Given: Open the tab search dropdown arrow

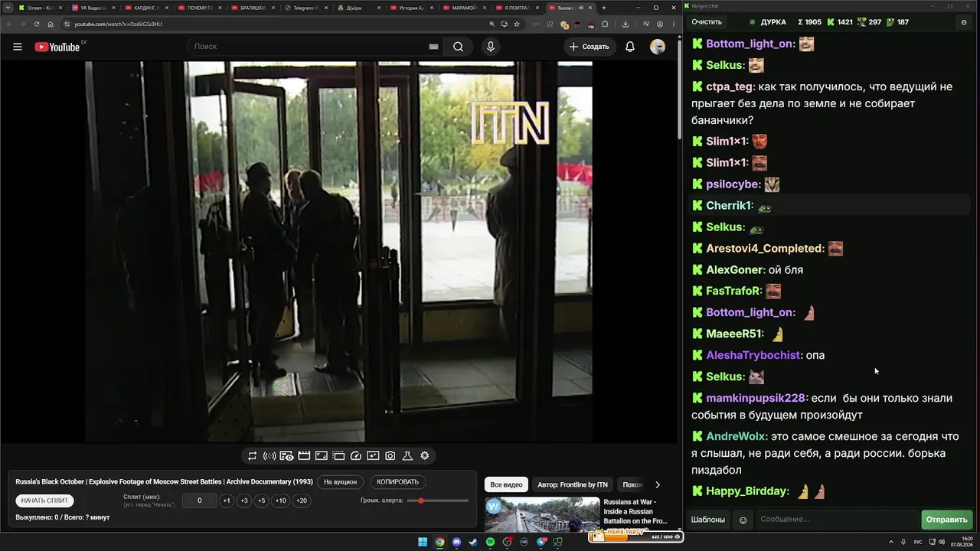Looking at the screenshot, I should (x=8, y=8).
